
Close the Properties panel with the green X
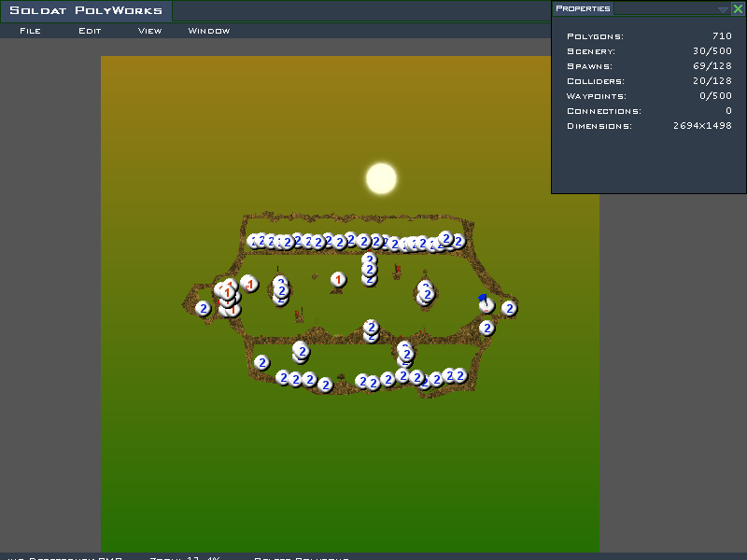(738, 8)
